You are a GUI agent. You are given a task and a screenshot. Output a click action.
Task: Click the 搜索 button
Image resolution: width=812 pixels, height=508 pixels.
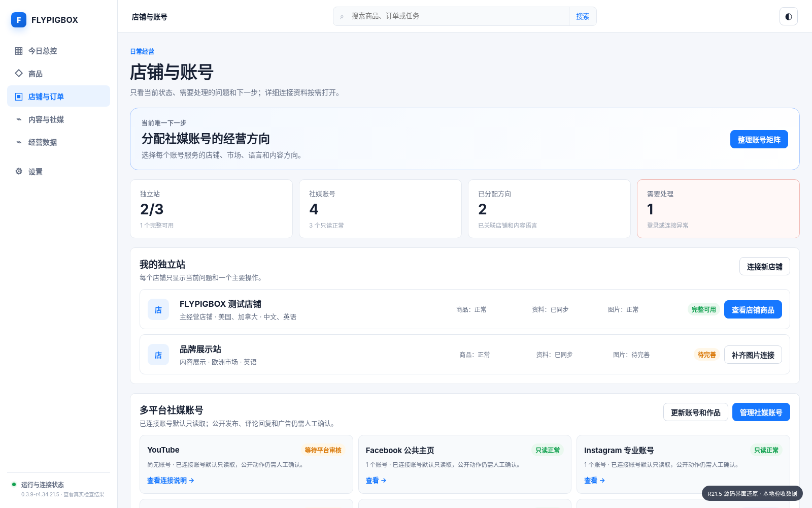pyautogui.click(x=583, y=16)
